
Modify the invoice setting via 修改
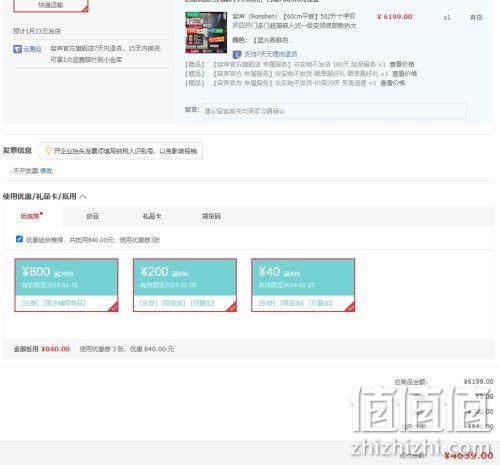46,171
